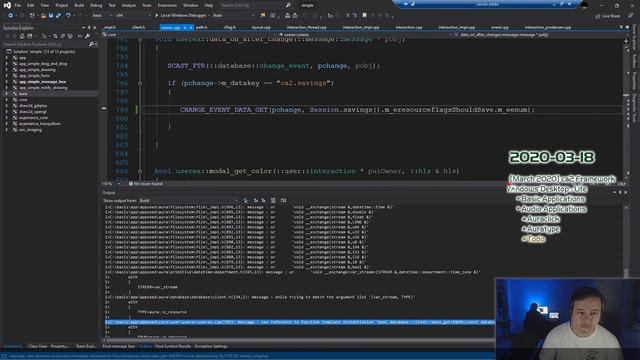Viewport: 640px width, 360px height.
Task: Close the Output panel
Action: [626, 193]
